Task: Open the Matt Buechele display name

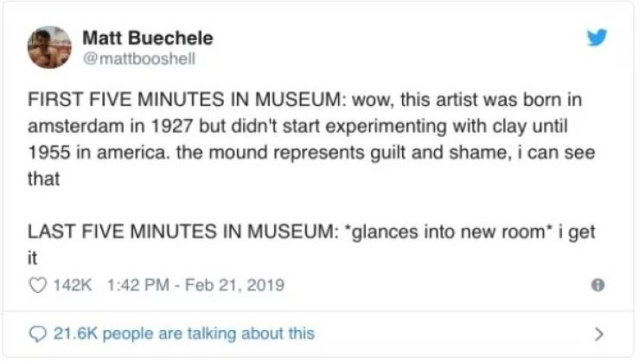Action: click(x=148, y=38)
